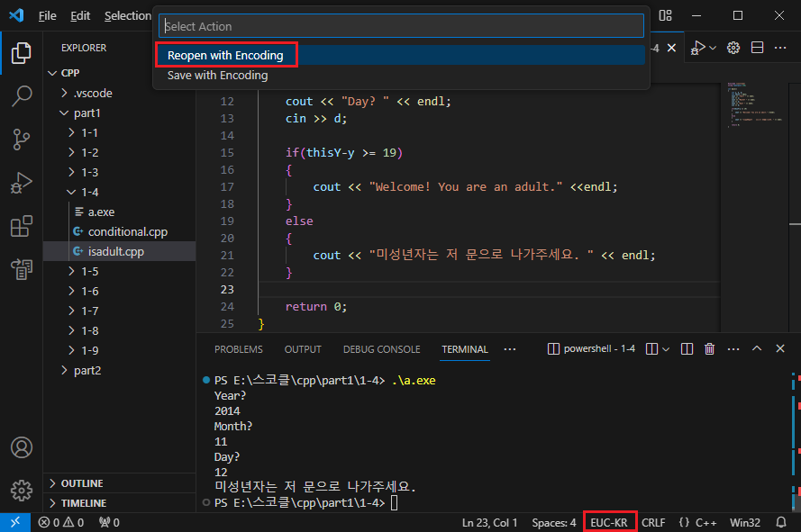This screenshot has width=801, height=532.
Task: Open the Edit menu
Action: (80, 16)
